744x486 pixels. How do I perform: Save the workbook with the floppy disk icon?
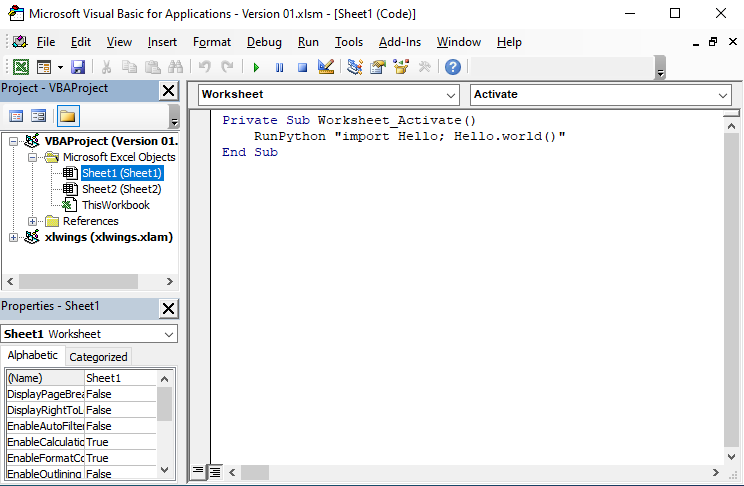(x=78, y=67)
